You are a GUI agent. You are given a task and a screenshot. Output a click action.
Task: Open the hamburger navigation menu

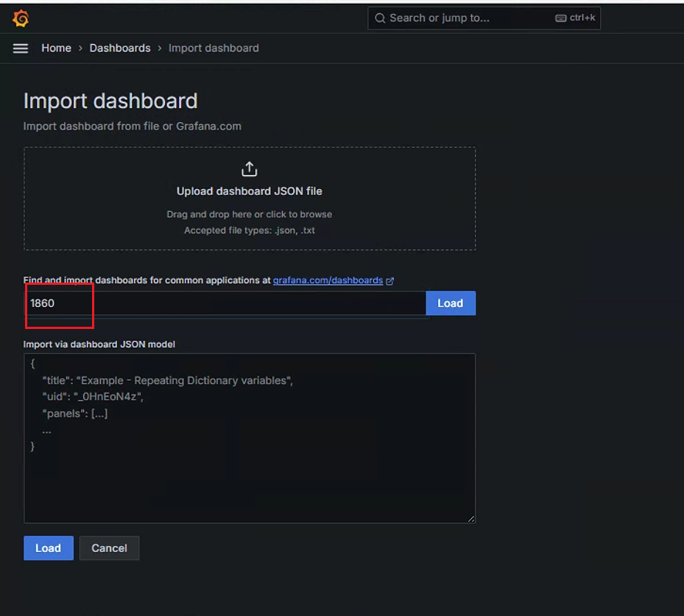pos(21,48)
